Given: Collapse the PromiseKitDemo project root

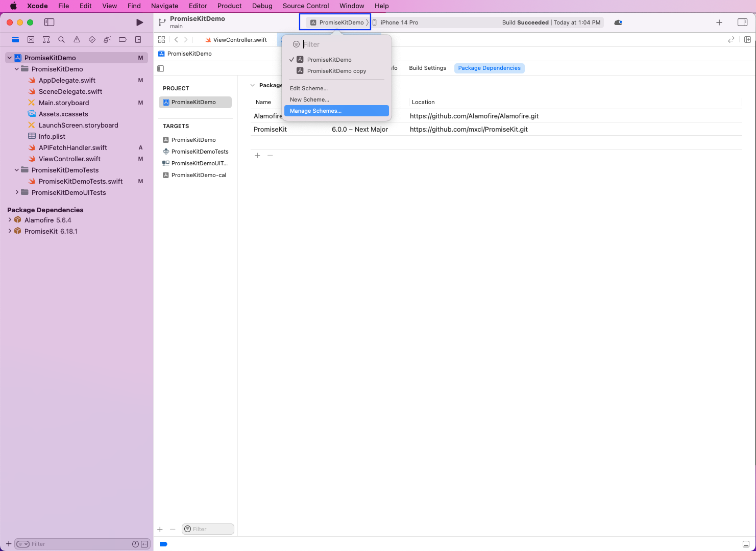Looking at the screenshot, I should pos(10,58).
